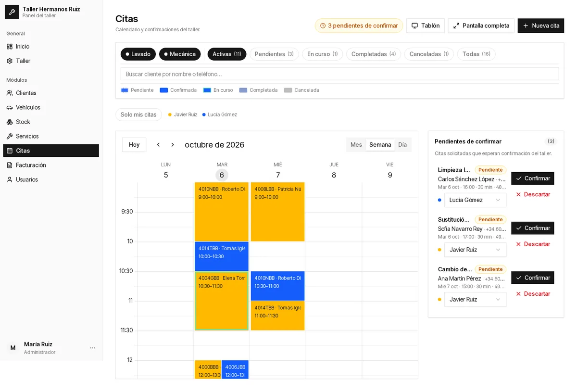Show Completadas (4) appointments
The width and height of the screenshot is (577, 392).
(374, 54)
